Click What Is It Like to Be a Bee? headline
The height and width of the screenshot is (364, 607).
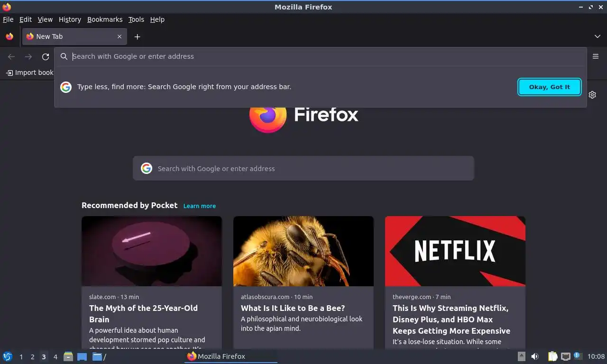pos(293,308)
